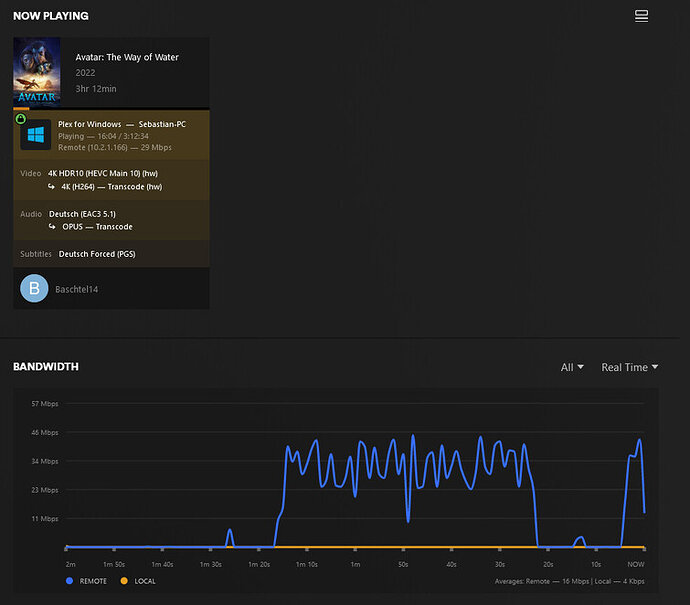Screen dimensions: 690x605
Task: Click the 2m time axis label
Action: point(70,564)
